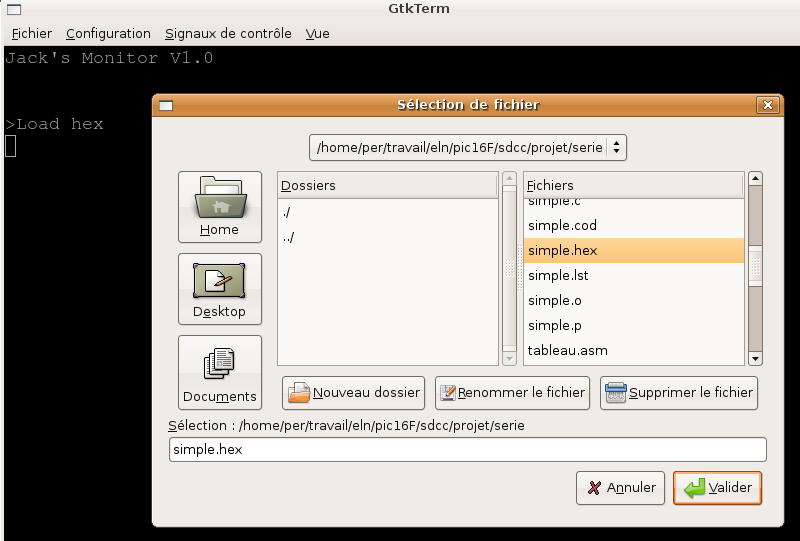Close the Sélection de fichier dialog
Image resolution: width=800 pixels, height=541 pixels.
click(768, 105)
